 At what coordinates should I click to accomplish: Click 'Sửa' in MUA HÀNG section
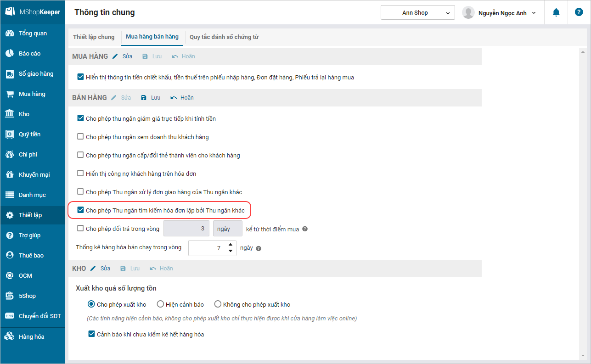(127, 56)
